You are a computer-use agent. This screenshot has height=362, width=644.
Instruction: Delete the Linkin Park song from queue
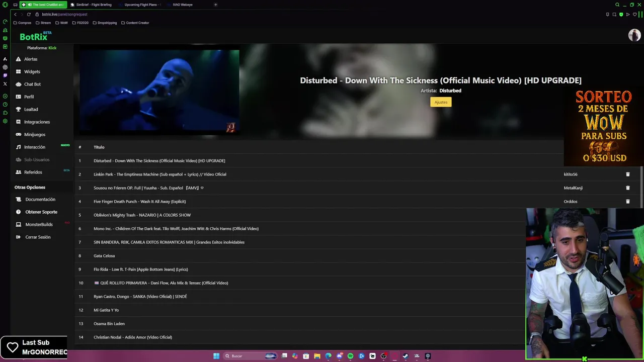point(627,174)
